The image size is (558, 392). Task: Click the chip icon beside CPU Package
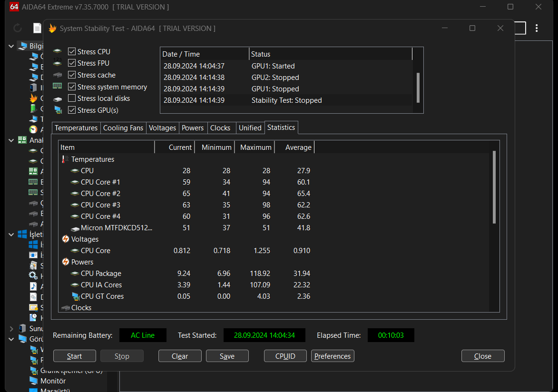(x=75, y=274)
